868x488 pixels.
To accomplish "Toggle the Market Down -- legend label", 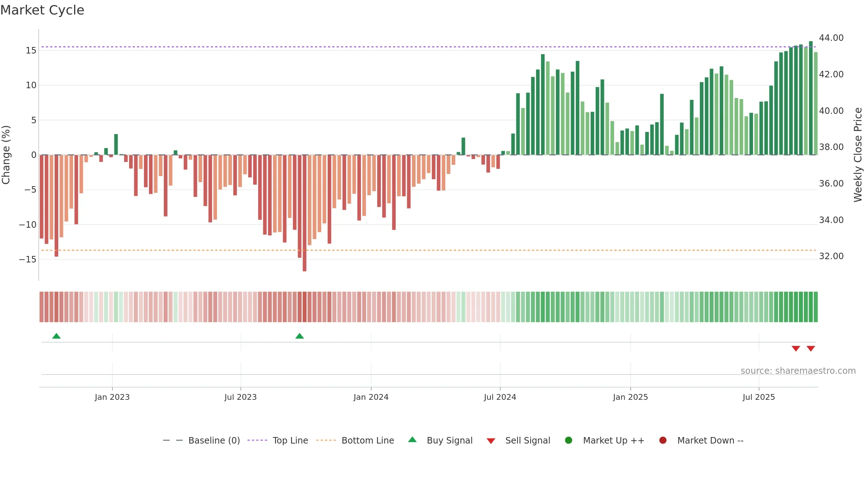I will [x=710, y=440].
